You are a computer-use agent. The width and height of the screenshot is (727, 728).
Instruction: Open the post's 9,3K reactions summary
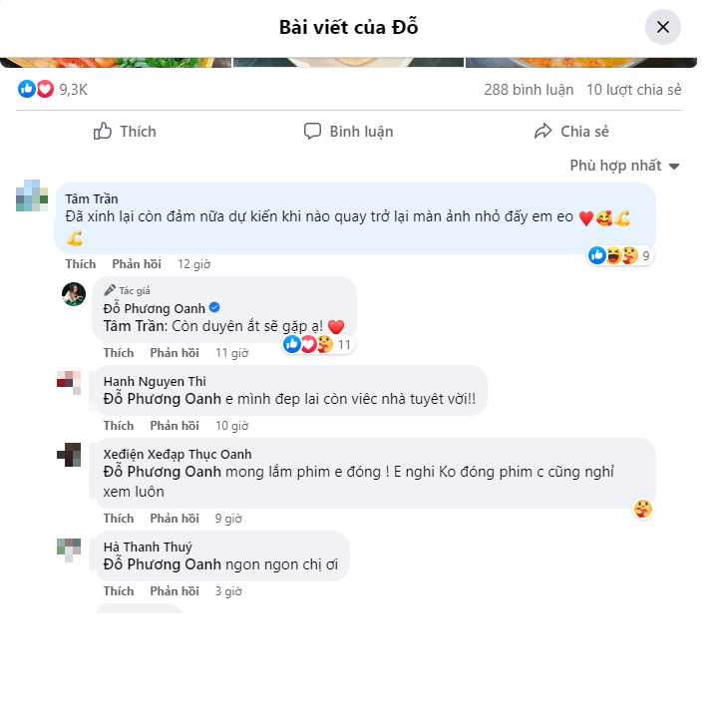click(x=52, y=89)
